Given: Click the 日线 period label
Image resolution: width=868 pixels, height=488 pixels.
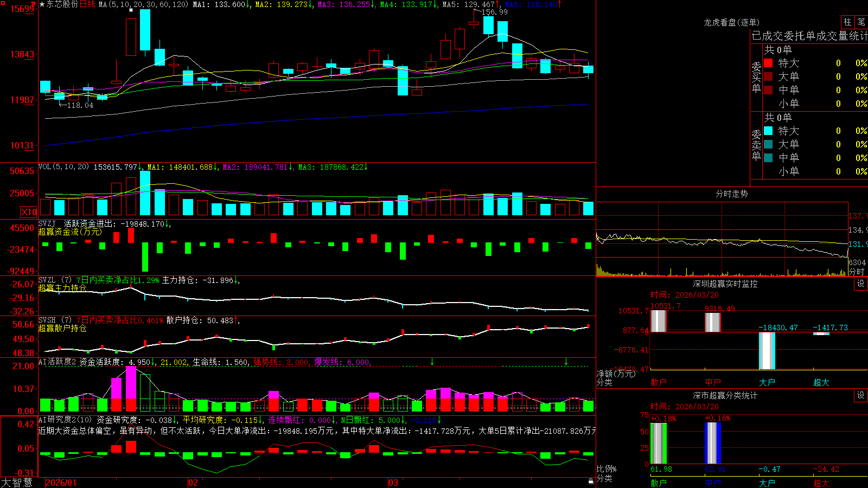Looking at the screenshot, I should (87, 4).
